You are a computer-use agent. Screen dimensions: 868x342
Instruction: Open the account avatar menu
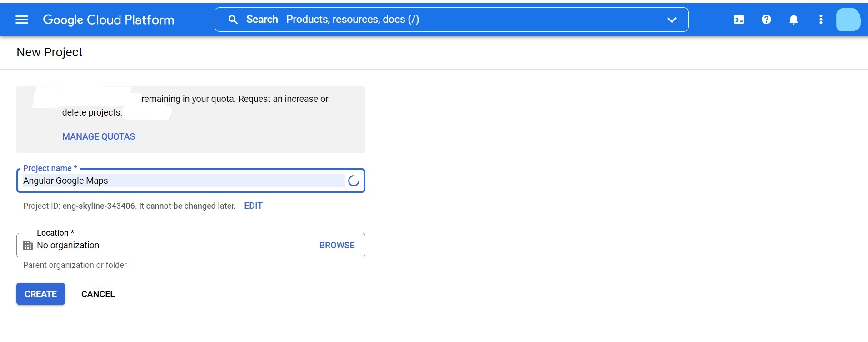point(848,20)
